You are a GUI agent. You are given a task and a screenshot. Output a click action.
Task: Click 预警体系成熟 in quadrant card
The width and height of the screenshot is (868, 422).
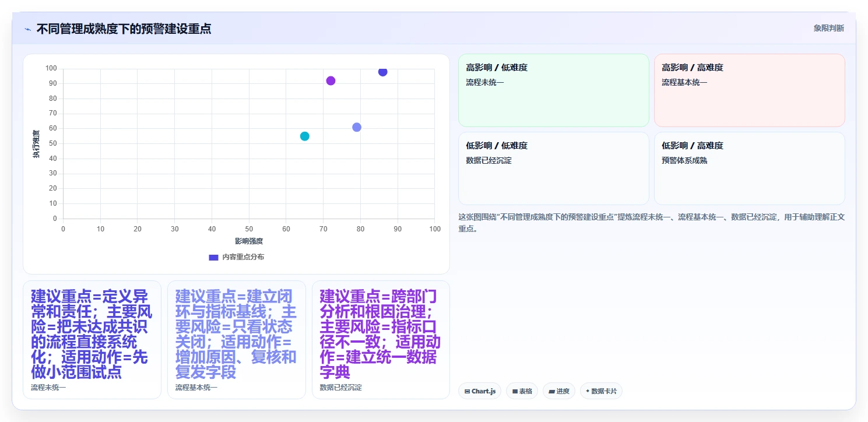(684, 160)
